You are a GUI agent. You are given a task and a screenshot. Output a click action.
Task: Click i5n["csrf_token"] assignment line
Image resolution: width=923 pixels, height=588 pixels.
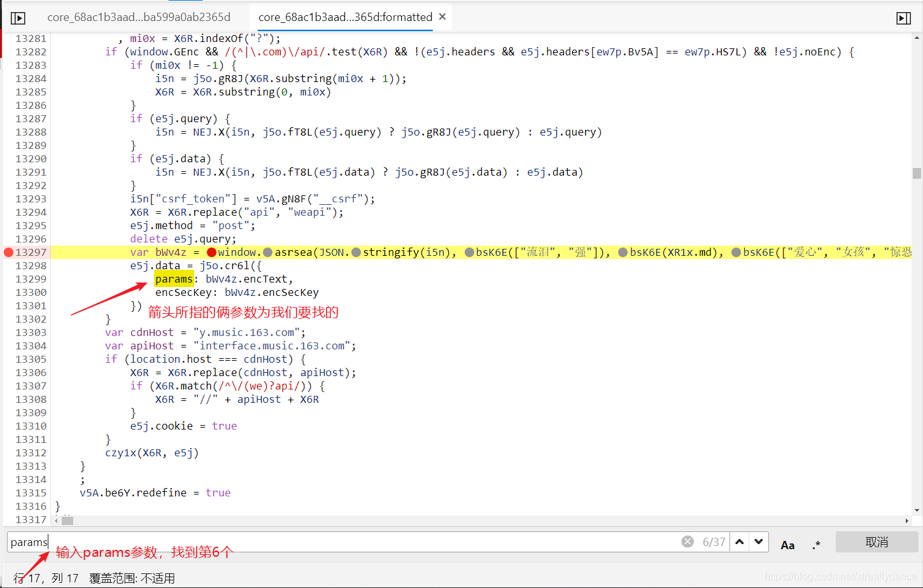click(x=253, y=199)
